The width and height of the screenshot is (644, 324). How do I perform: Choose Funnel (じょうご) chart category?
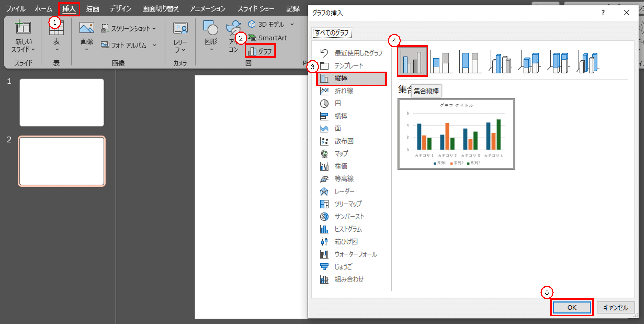coord(351,267)
